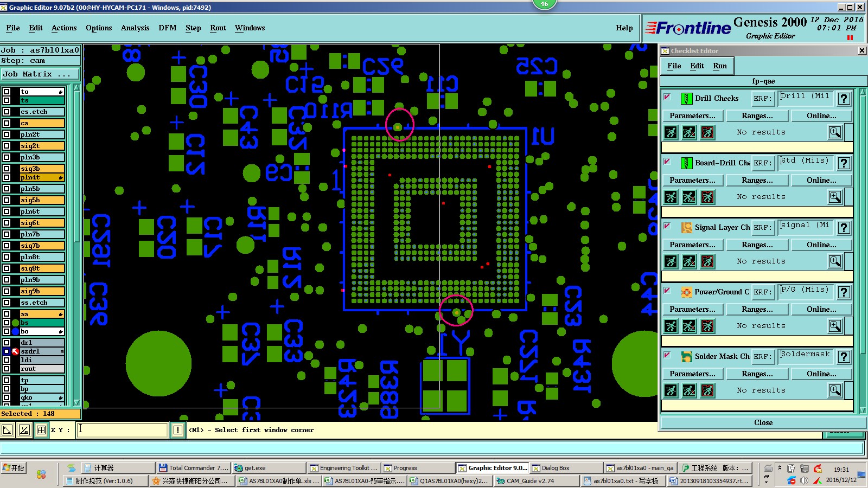This screenshot has height=488, width=868.
Task: Click blue color circle of layer bo
Action: pos(15,331)
